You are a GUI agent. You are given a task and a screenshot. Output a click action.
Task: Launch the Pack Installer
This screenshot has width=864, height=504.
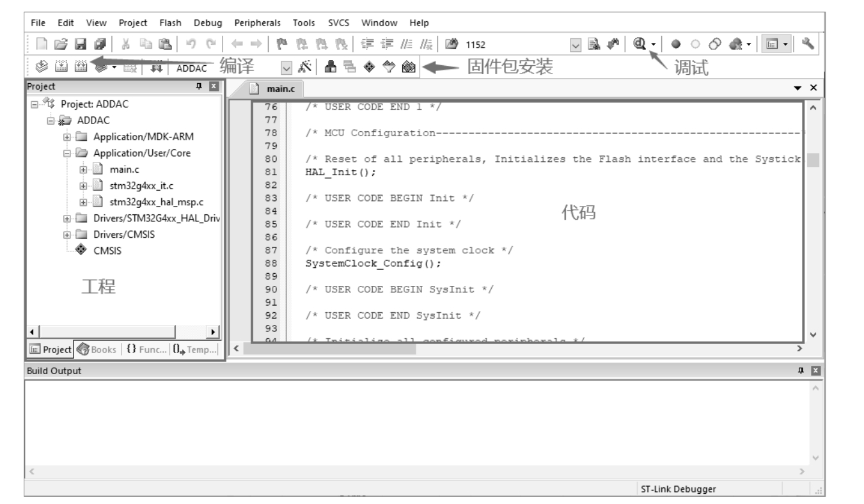click(408, 67)
